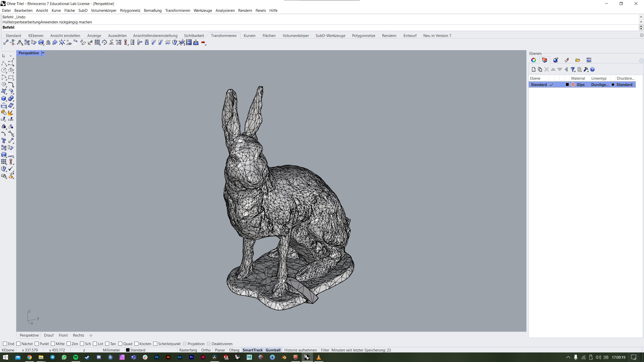This screenshot has height=362, width=644.
Task: Enable the End object snap
Action: [5, 344]
